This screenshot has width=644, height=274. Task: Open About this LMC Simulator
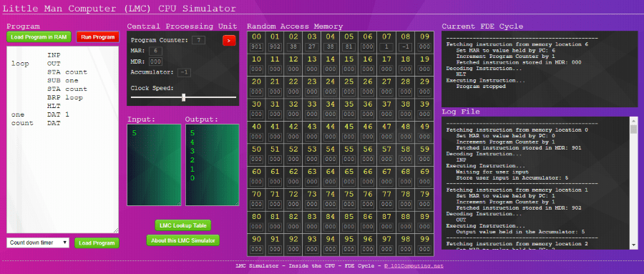pos(183,240)
